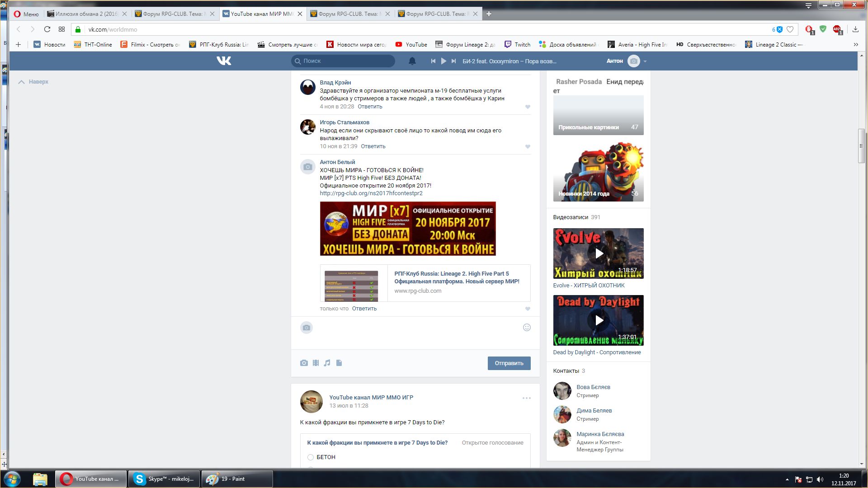Go back up with Наверх

point(33,82)
